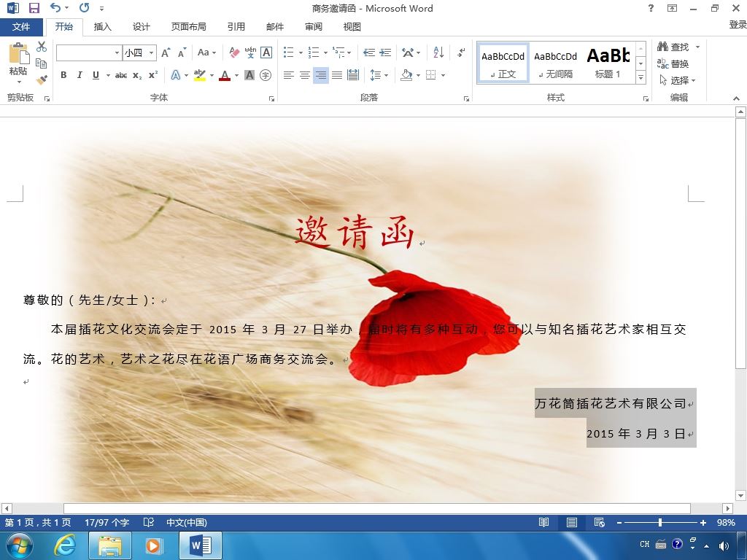Viewport: 747px width, 560px height.
Task: Click the text highlight color button
Action: click(x=200, y=75)
